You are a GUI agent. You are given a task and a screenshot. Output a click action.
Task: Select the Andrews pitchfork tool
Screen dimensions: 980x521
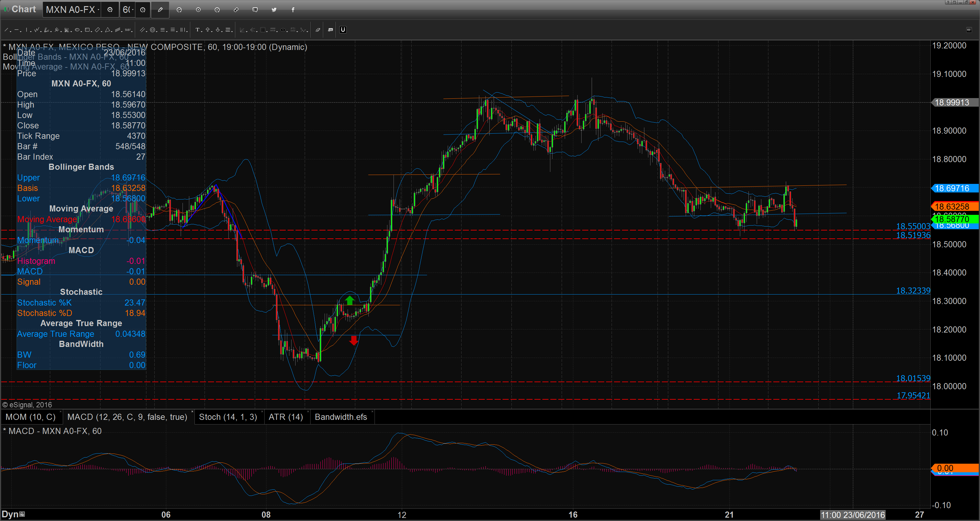57,30
